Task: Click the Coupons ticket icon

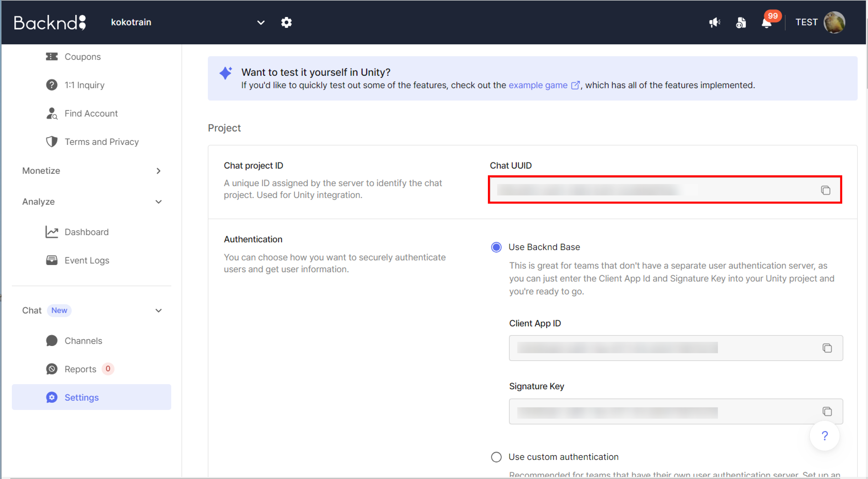Action: 52,57
